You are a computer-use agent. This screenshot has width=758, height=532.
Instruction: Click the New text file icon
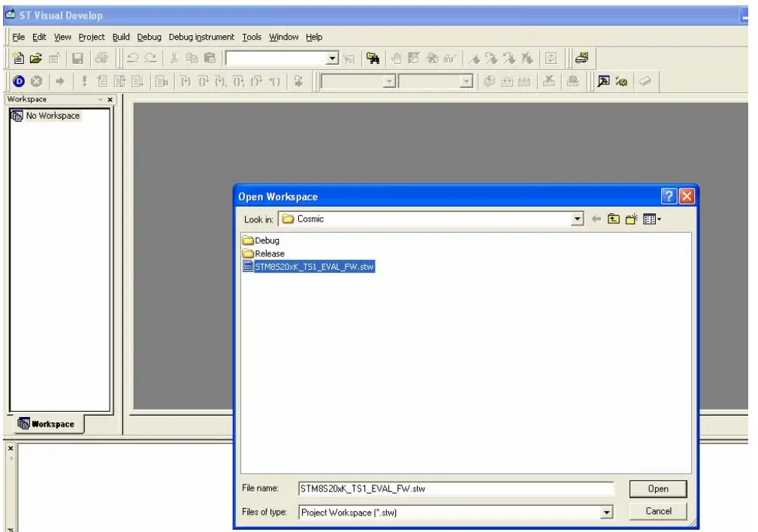(x=18, y=59)
